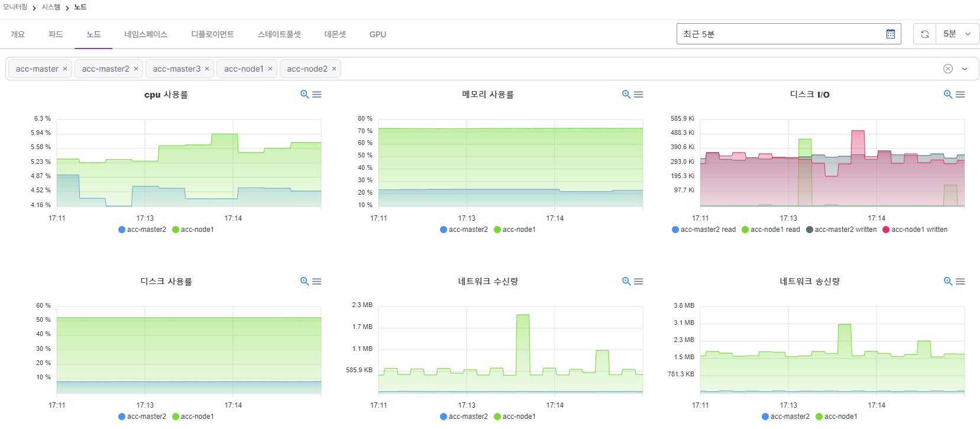Viewport: 980px width, 429px height.
Task: Remove the acc-master3 tag
Action: tap(207, 69)
